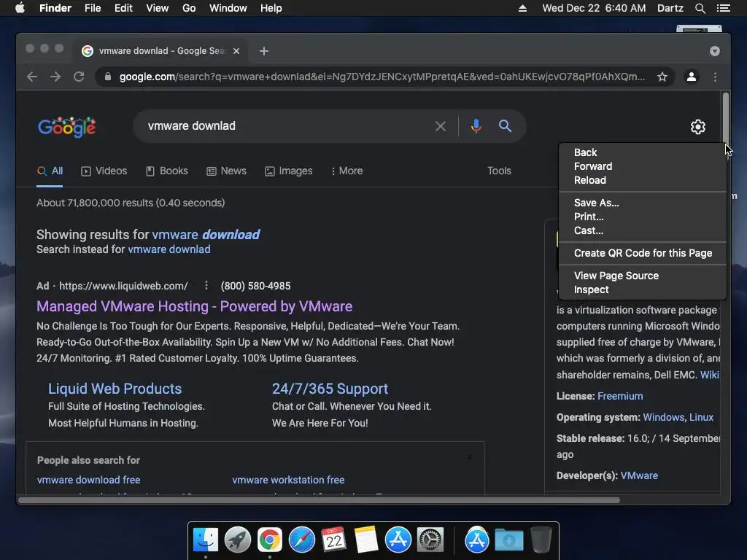
Task: Open the Freemium license link
Action: click(x=620, y=396)
